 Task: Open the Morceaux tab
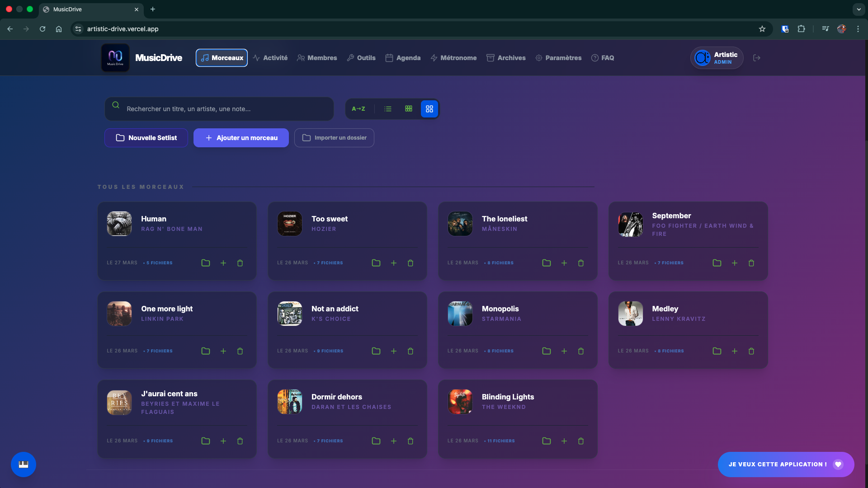(222, 58)
